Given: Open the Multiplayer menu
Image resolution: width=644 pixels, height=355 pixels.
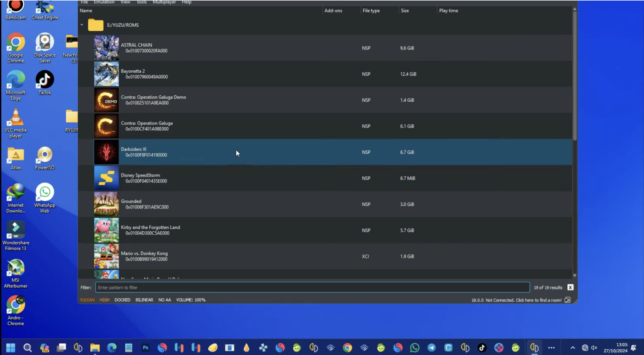Looking at the screenshot, I should (164, 2).
